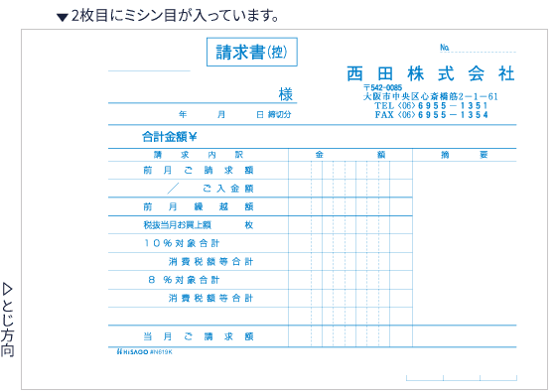Click the outline triangle above とじ方向
This screenshot has height=392, width=556.
[8, 289]
